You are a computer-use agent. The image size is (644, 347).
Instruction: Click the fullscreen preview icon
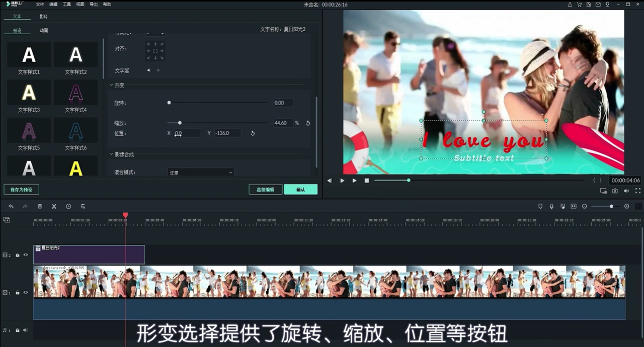coord(637,191)
